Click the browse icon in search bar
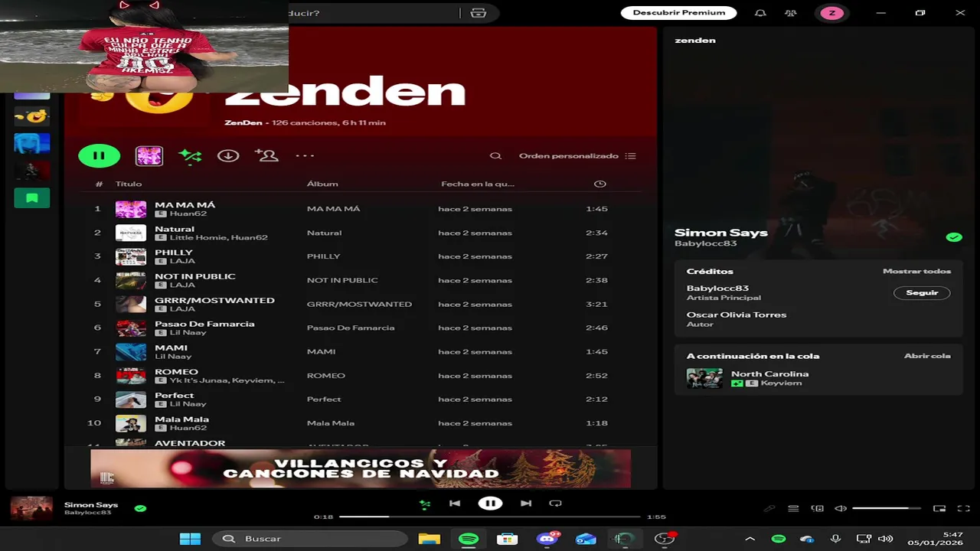Viewport: 980px width, 551px height. pyautogui.click(x=479, y=13)
